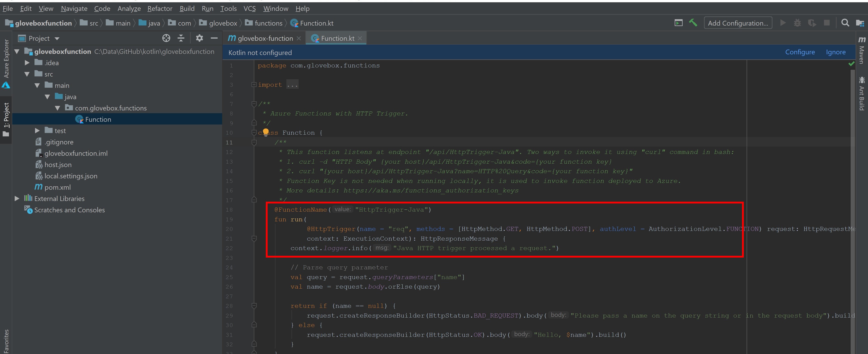Expand the .idea folder
Viewport: 868px width, 354px height.
coord(27,63)
